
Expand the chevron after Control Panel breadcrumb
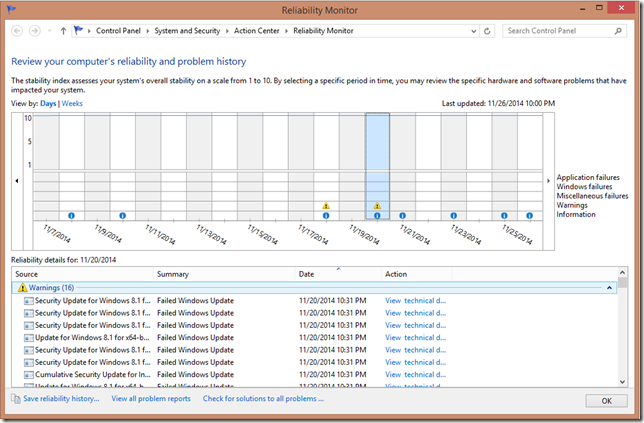click(147, 31)
